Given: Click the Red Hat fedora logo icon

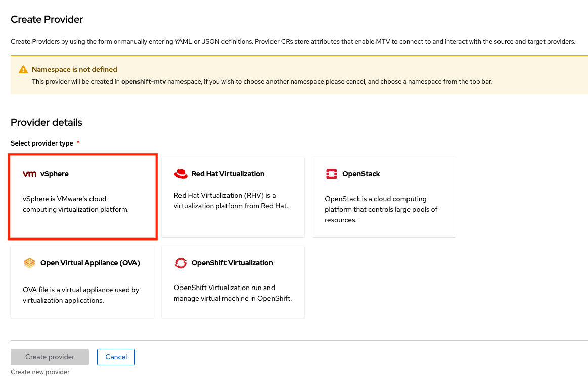Looking at the screenshot, I should click(180, 174).
